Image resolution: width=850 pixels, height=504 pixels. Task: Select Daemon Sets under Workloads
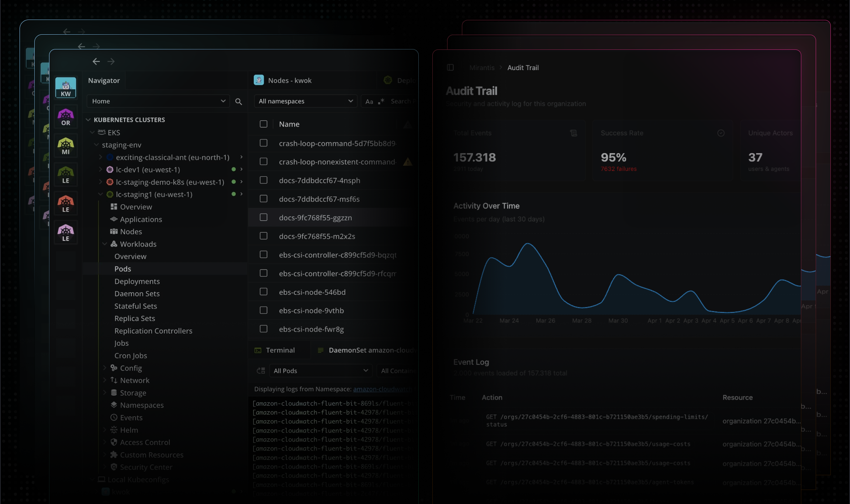click(137, 294)
